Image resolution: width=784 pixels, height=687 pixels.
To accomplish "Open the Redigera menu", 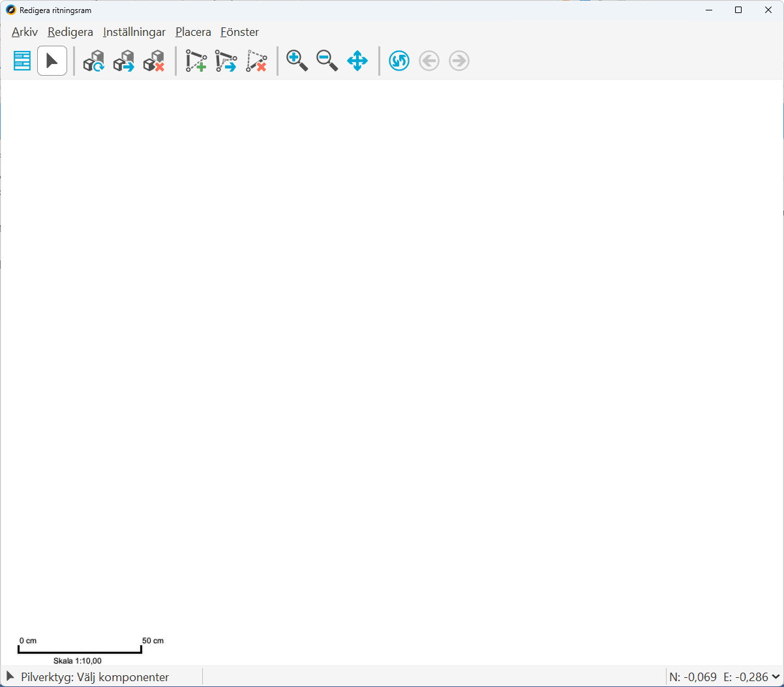I will (x=70, y=32).
